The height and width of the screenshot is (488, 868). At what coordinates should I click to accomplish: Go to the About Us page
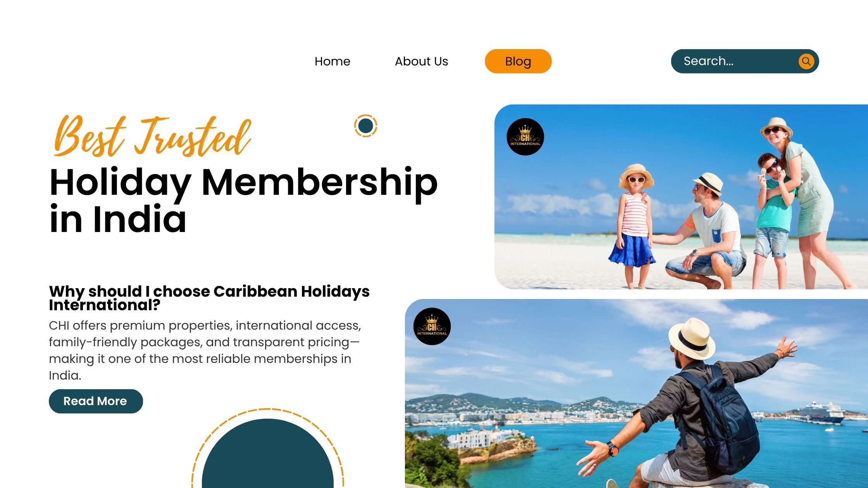click(421, 61)
